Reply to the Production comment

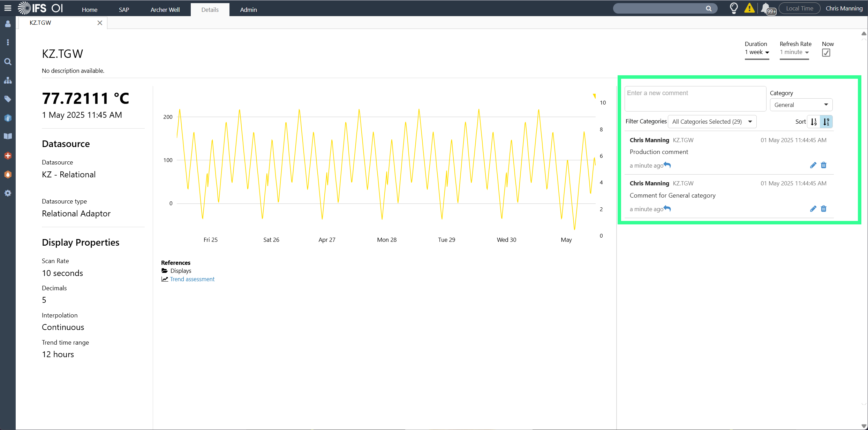click(x=667, y=165)
